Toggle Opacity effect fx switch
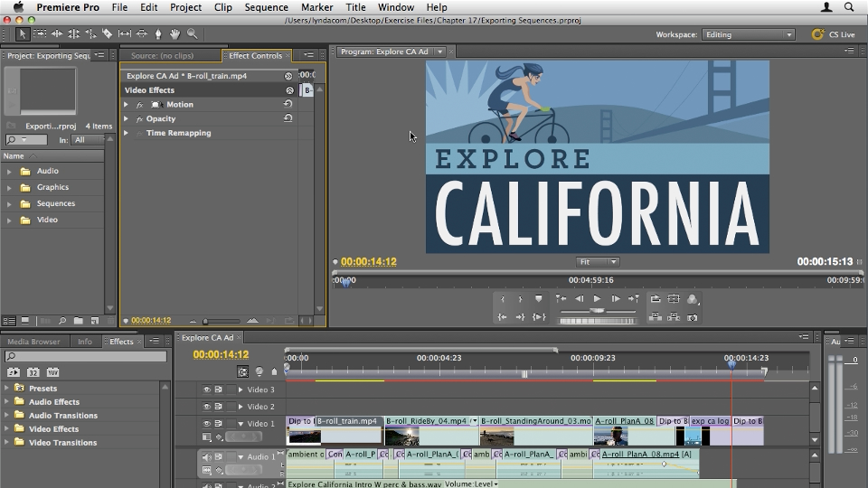The height and width of the screenshot is (488, 868). [x=139, y=119]
